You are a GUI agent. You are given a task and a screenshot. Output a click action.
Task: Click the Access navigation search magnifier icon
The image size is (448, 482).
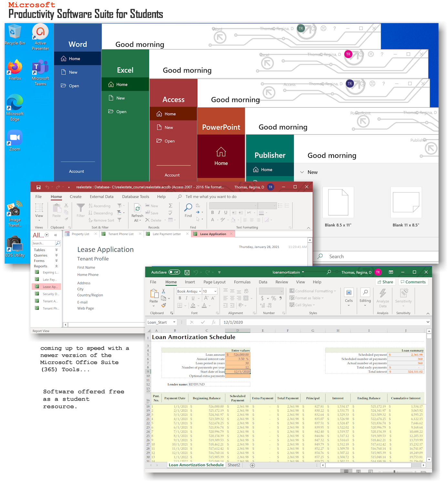(58, 243)
